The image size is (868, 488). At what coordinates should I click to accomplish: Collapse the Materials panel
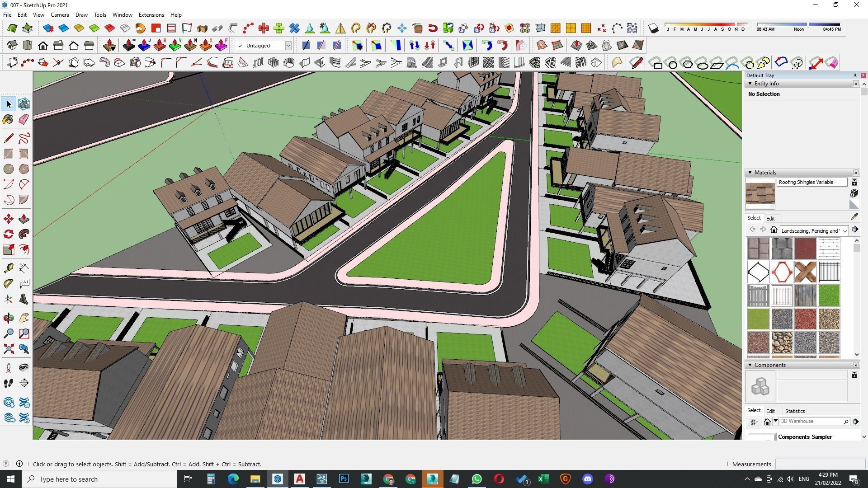pyautogui.click(x=750, y=173)
